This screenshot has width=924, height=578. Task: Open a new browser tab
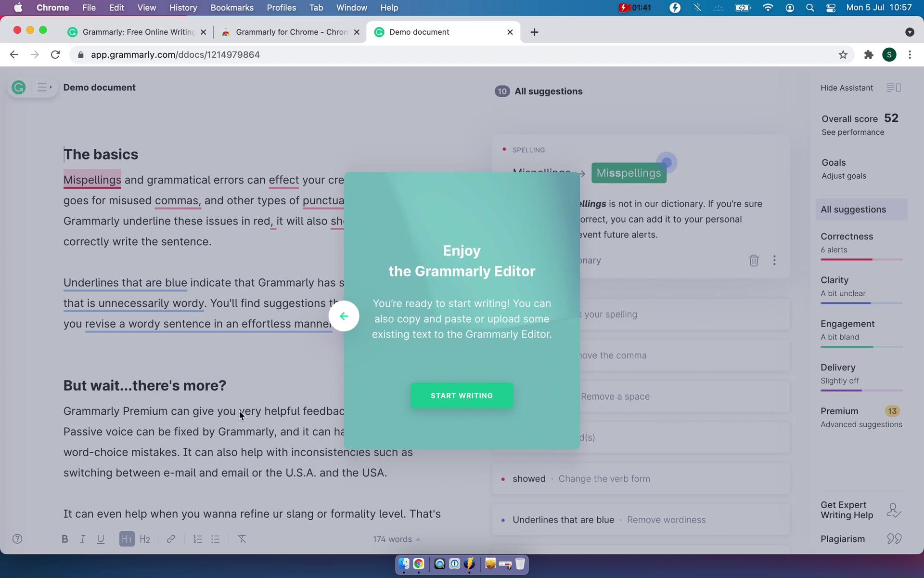click(x=534, y=32)
